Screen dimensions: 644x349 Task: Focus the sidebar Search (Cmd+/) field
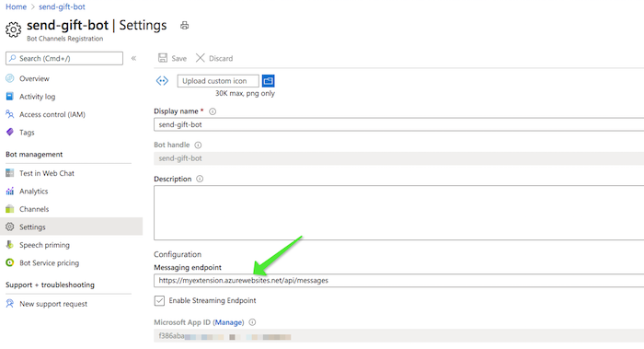coord(64,58)
